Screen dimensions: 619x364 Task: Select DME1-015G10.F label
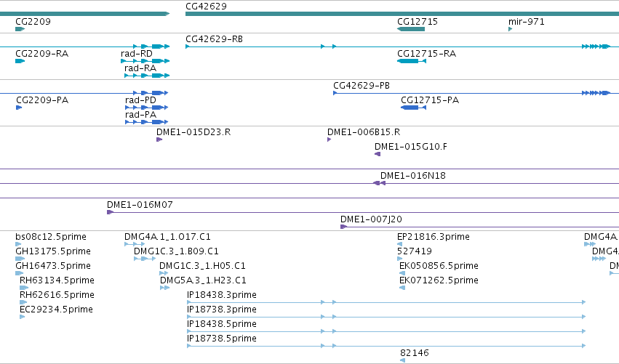410,147
